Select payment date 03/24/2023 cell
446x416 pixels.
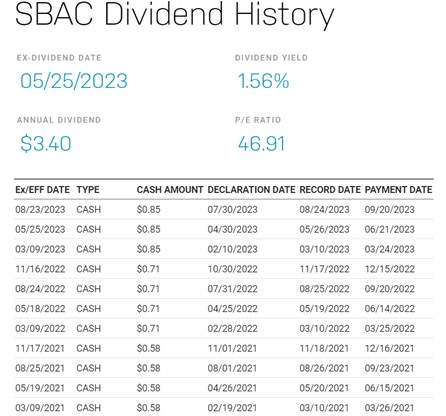(390, 249)
